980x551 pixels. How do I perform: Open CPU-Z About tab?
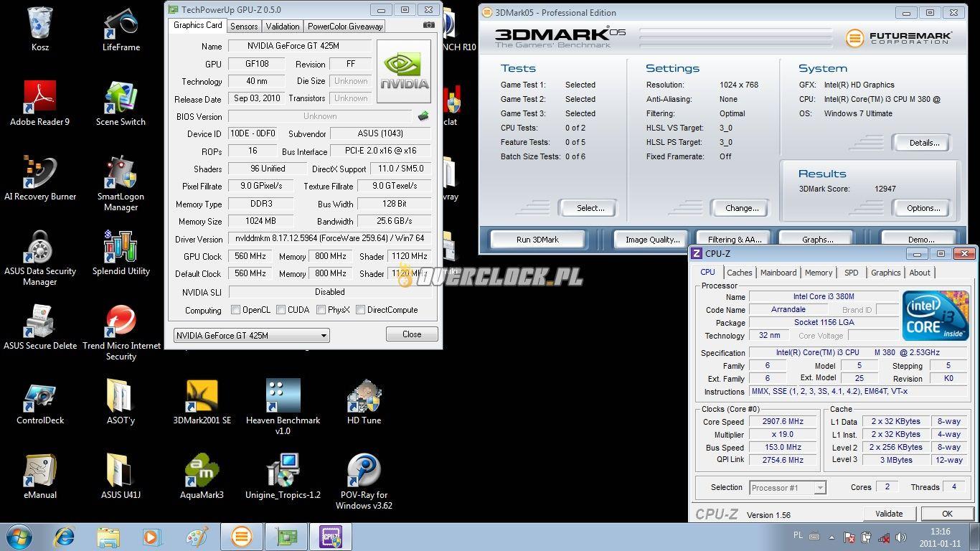pyautogui.click(x=920, y=273)
